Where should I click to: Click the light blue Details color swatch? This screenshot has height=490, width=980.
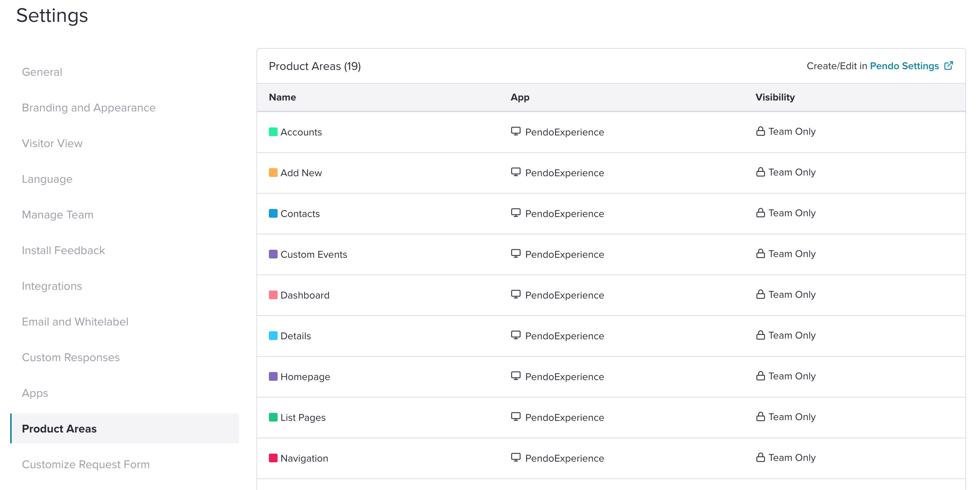tap(273, 336)
